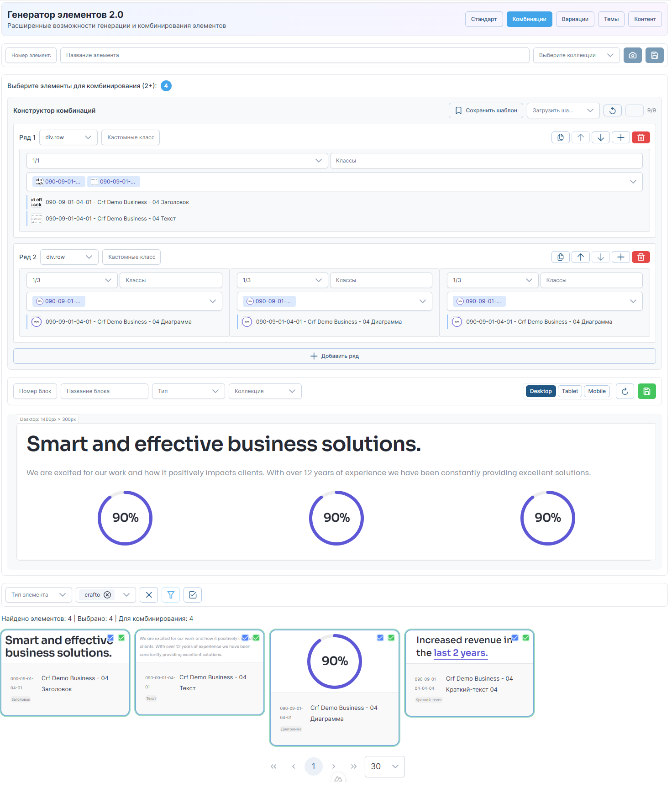Screen dimensions: 672x787
Task: Switch to Вариации tab
Action: coord(575,19)
